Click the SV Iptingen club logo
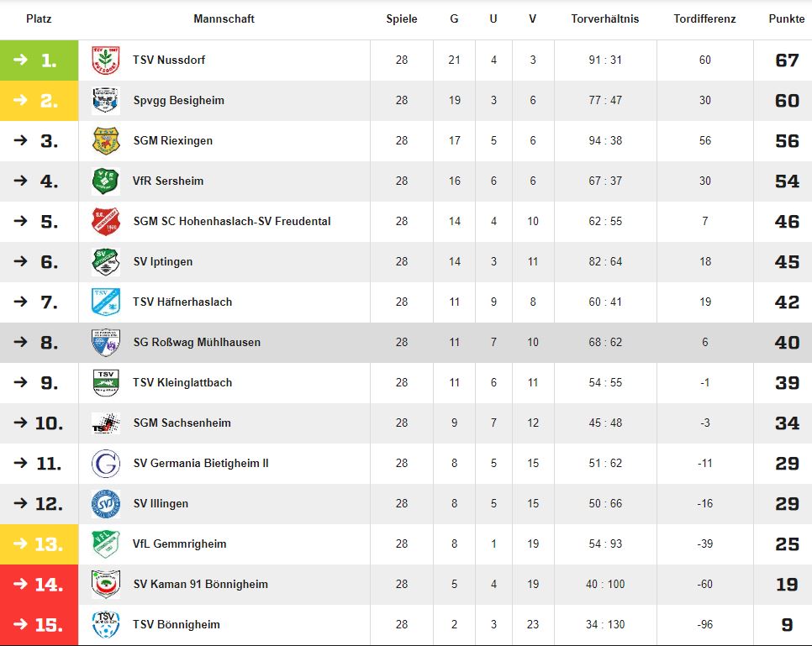 106,262
